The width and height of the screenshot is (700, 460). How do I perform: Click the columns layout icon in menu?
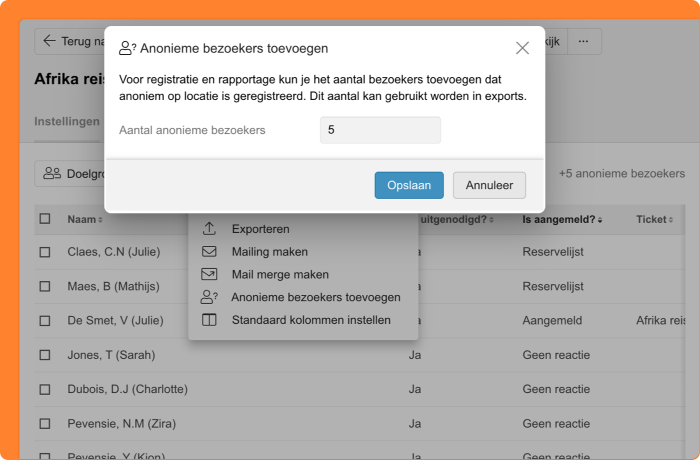point(209,320)
